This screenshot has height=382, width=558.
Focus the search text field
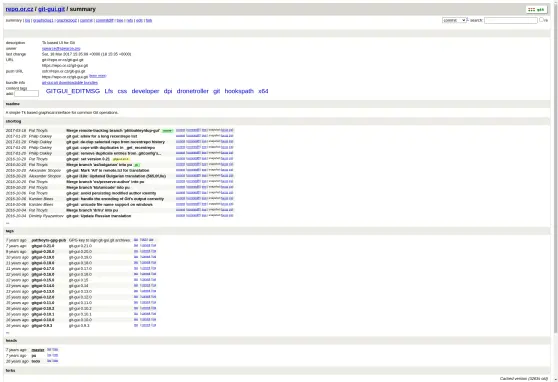click(511, 20)
